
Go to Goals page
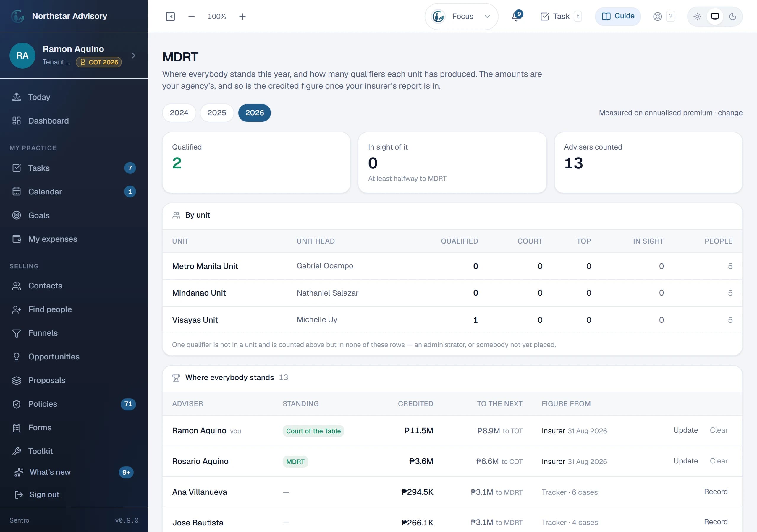pos(74,215)
